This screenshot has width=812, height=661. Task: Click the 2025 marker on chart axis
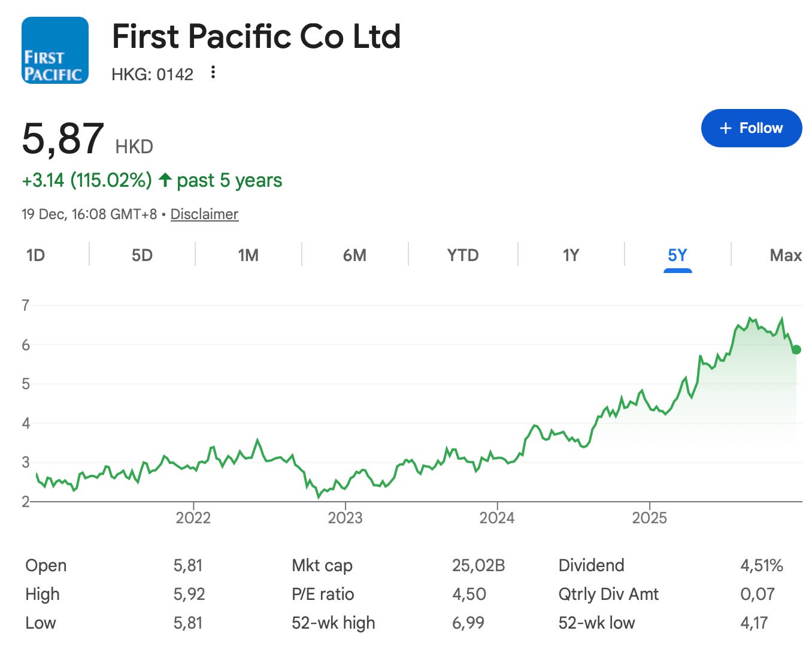point(649,517)
